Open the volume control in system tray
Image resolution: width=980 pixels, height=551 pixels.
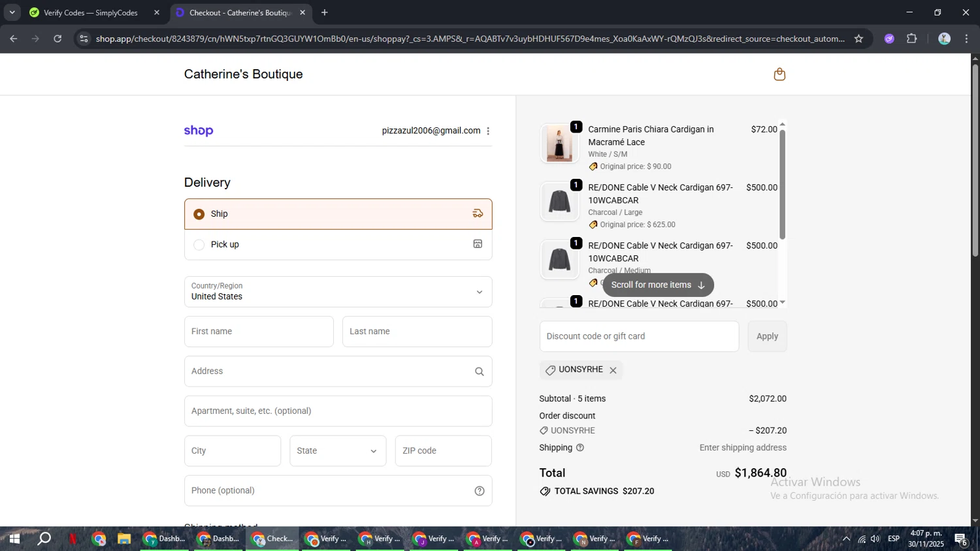point(875,539)
